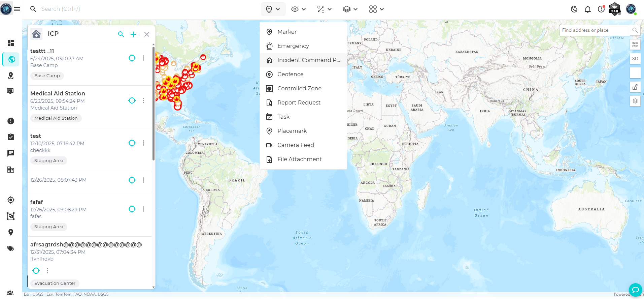Add a new ICP with plus icon

[x=133, y=34]
